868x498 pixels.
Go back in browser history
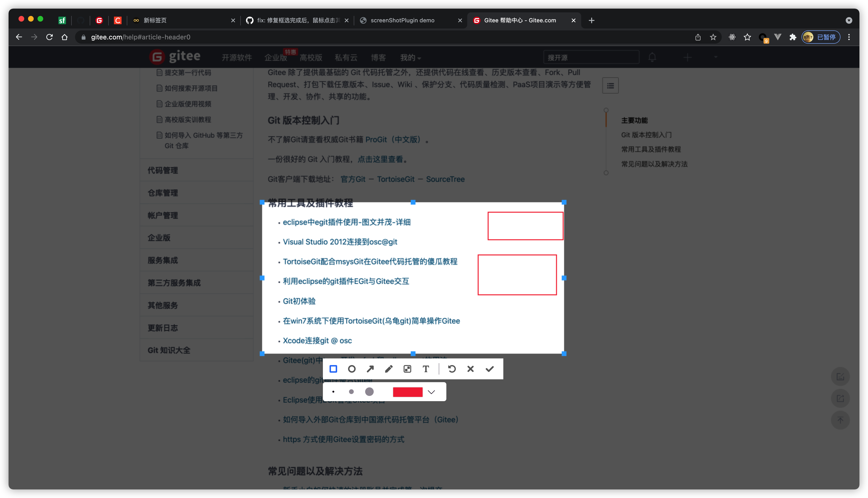coord(19,37)
